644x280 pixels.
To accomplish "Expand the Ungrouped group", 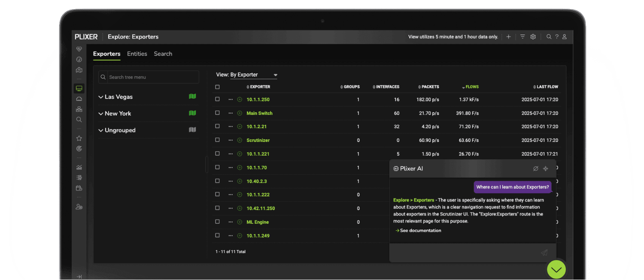I will tap(101, 130).
